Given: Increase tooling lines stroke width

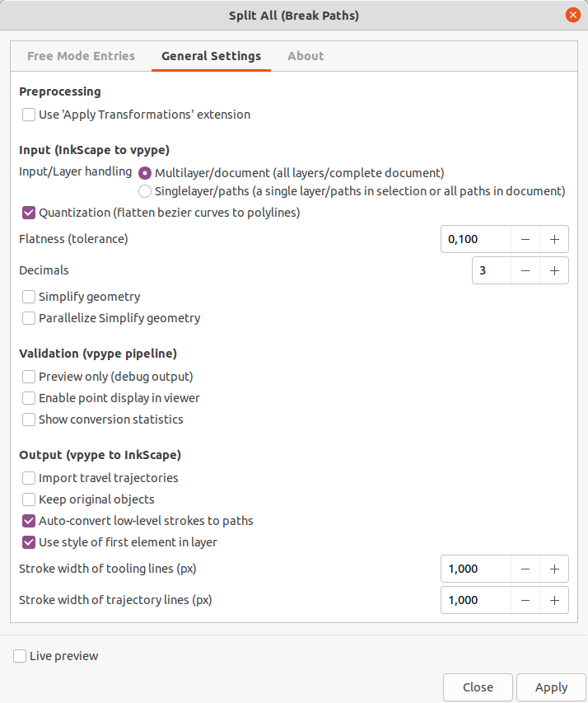Looking at the screenshot, I should click(554, 569).
